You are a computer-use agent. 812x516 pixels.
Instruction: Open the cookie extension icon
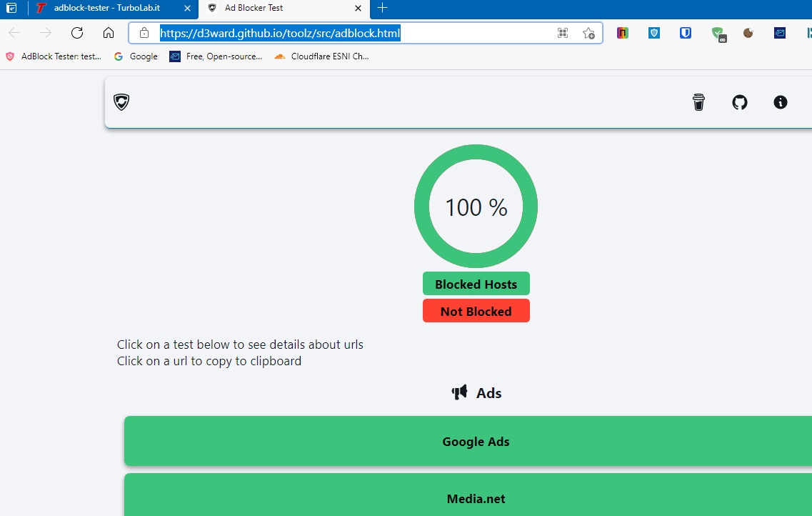[748, 33]
